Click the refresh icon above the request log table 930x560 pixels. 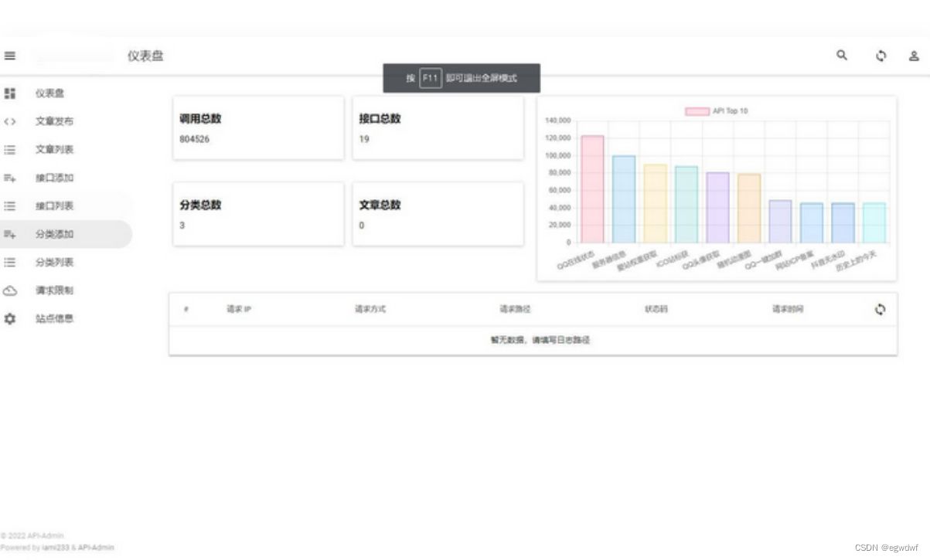coord(881,309)
